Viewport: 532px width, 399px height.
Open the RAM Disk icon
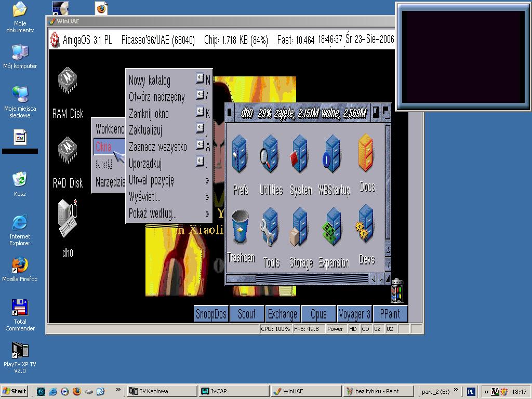click(68, 81)
